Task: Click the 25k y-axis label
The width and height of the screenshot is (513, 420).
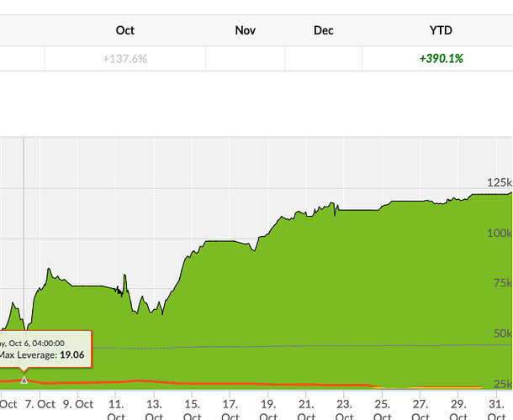Action: click(x=503, y=384)
